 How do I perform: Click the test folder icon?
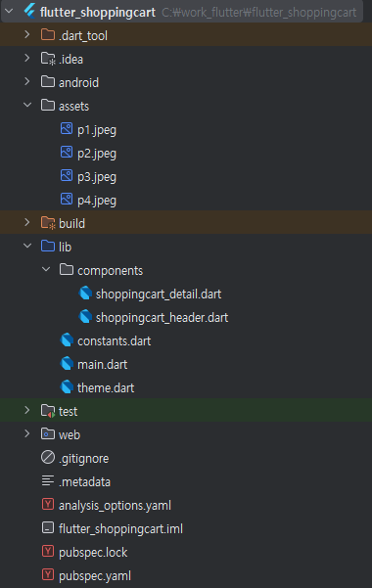click(x=48, y=411)
